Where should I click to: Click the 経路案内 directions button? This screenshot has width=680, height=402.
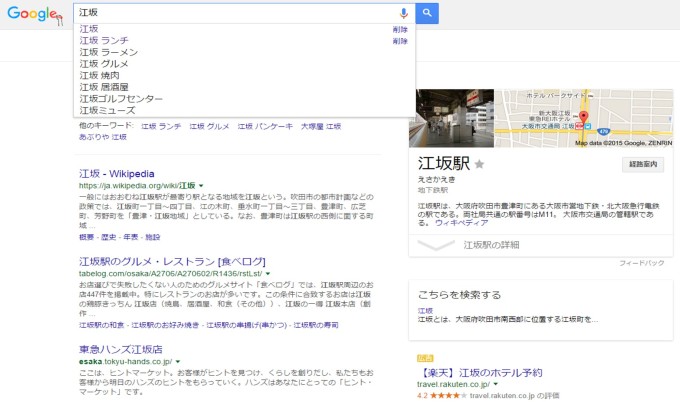click(643, 164)
